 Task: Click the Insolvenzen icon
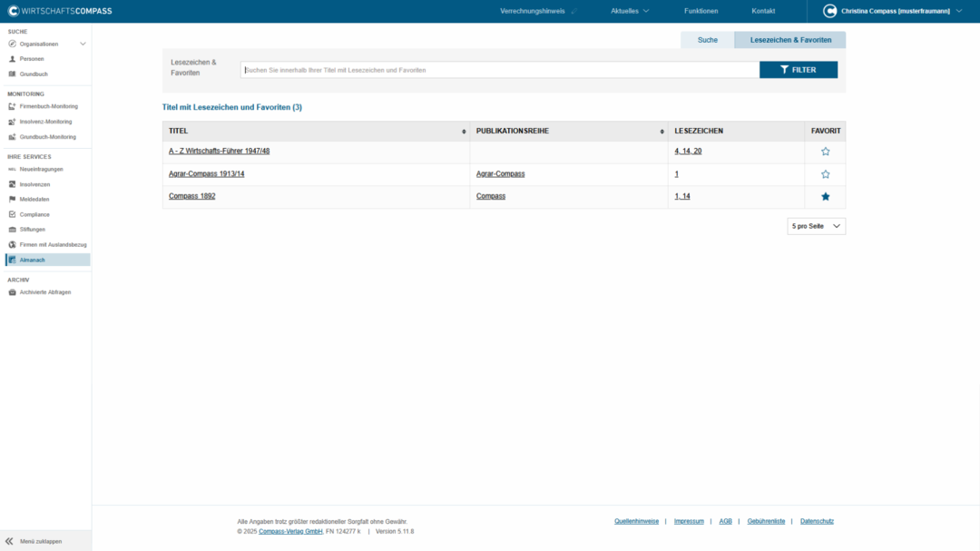pyautogui.click(x=12, y=184)
